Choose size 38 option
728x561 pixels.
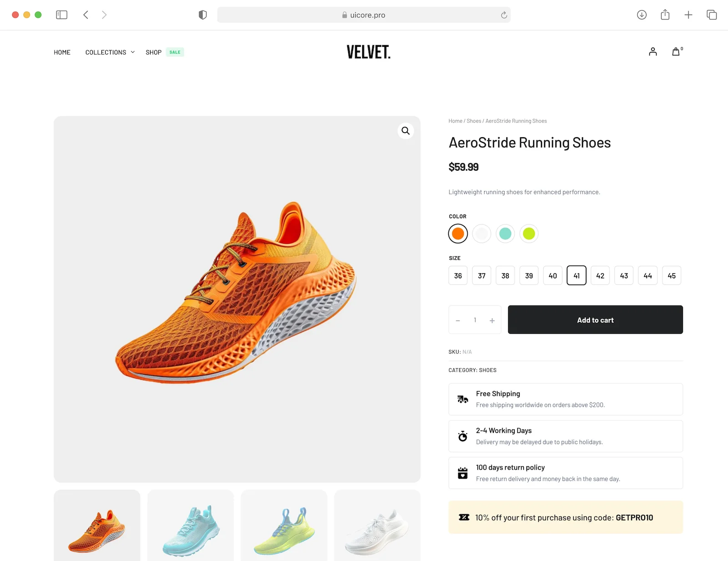click(505, 275)
